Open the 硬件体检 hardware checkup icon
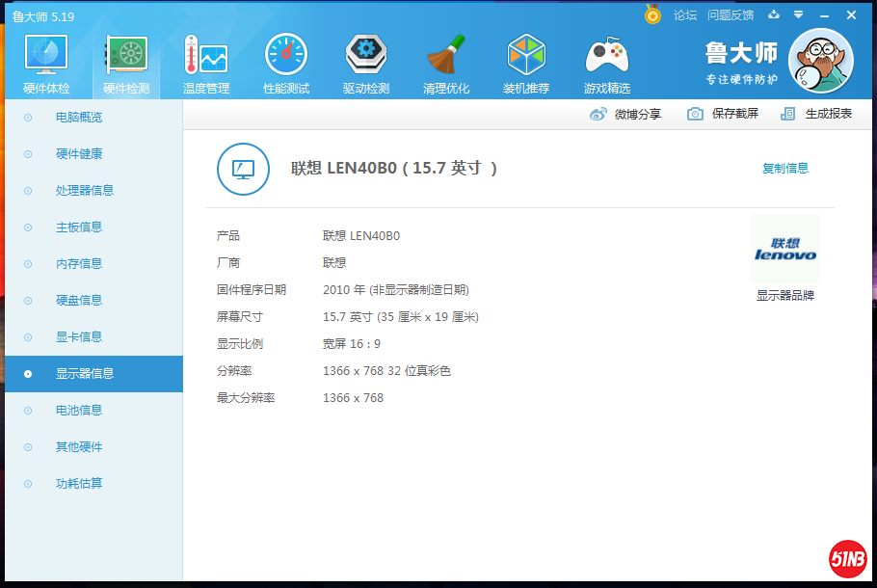877x588 pixels. click(x=45, y=58)
